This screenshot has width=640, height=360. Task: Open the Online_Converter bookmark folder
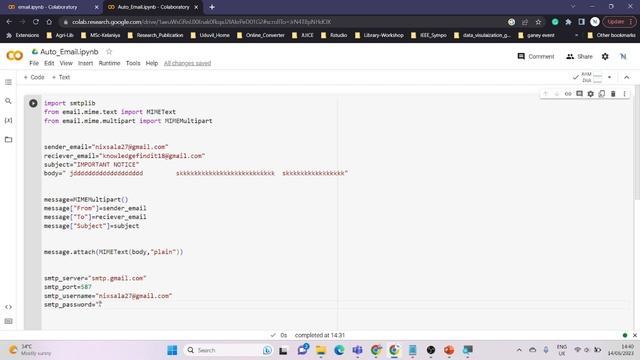(x=260, y=35)
